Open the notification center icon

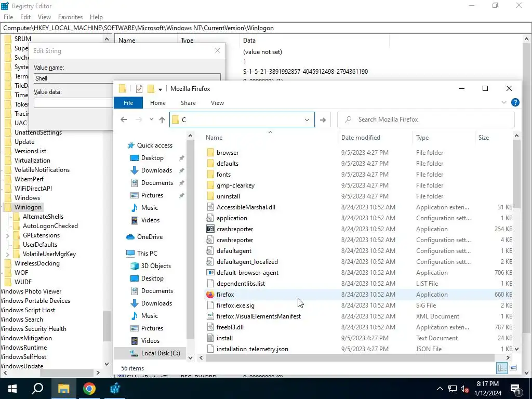click(x=515, y=389)
